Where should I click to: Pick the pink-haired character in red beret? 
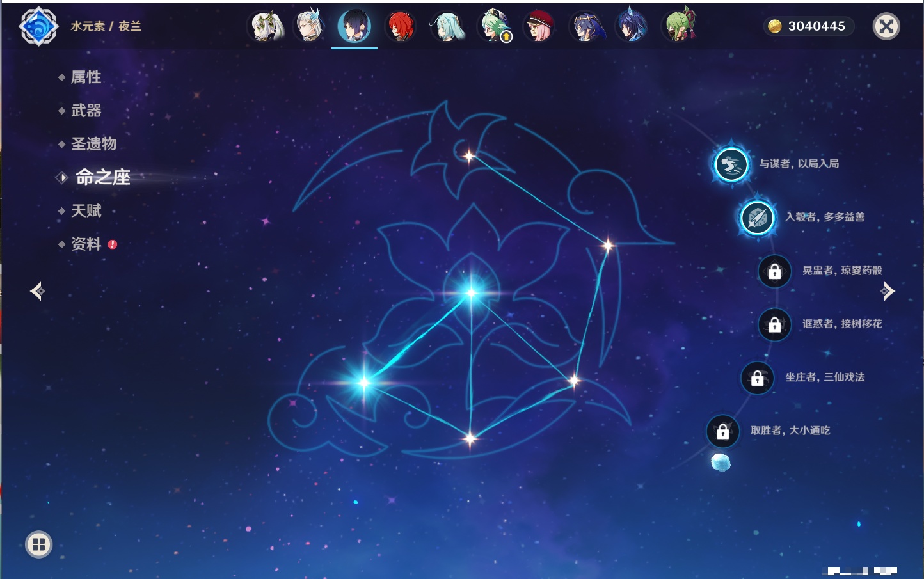click(539, 26)
